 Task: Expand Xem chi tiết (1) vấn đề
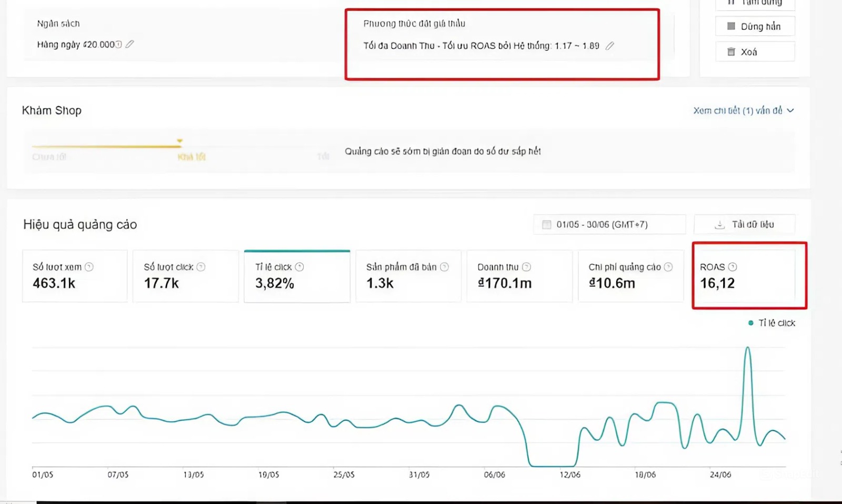tap(743, 110)
